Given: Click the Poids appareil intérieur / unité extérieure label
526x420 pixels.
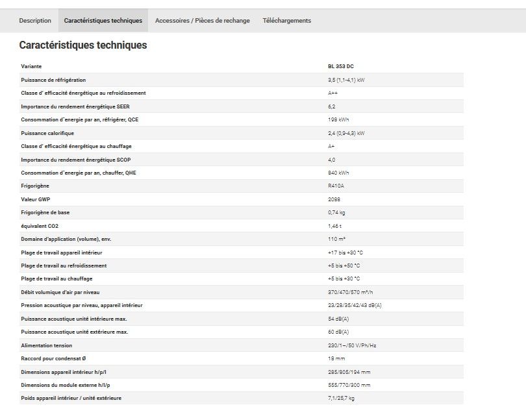Looking at the screenshot, I should pyautogui.click(x=71, y=398).
